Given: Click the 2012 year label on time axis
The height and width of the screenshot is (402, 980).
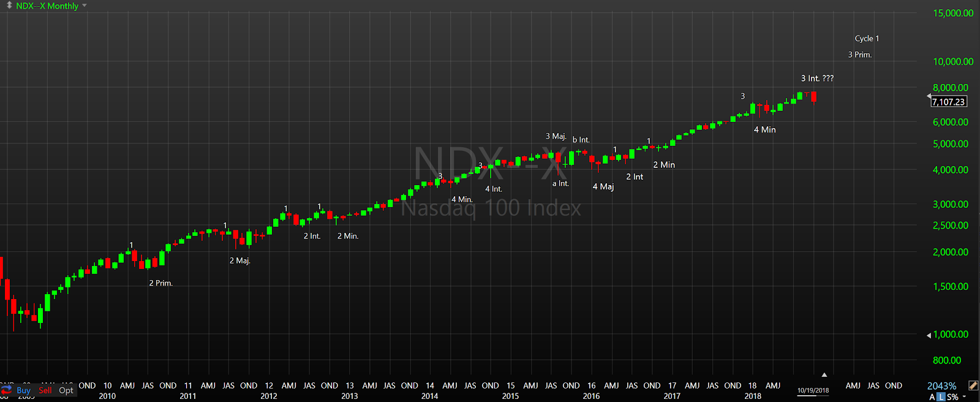Looking at the screenshot, I should click(x=269, y=396).
